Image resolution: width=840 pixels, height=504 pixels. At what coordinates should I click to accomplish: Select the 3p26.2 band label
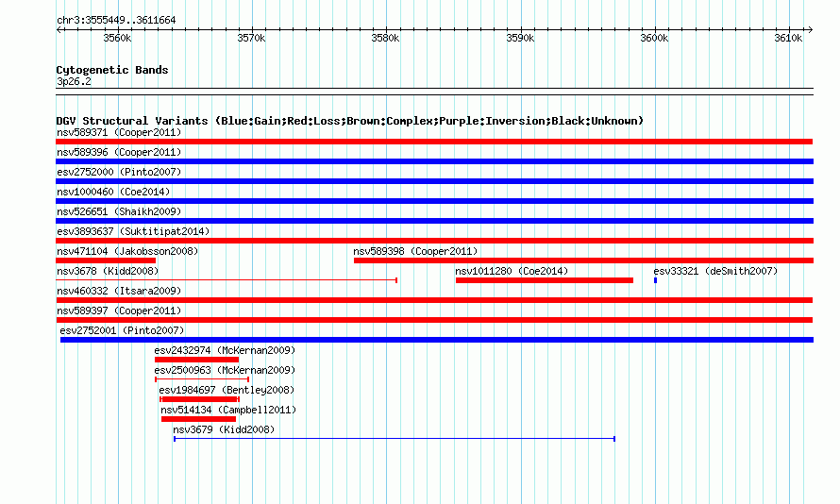coord(74,81)
